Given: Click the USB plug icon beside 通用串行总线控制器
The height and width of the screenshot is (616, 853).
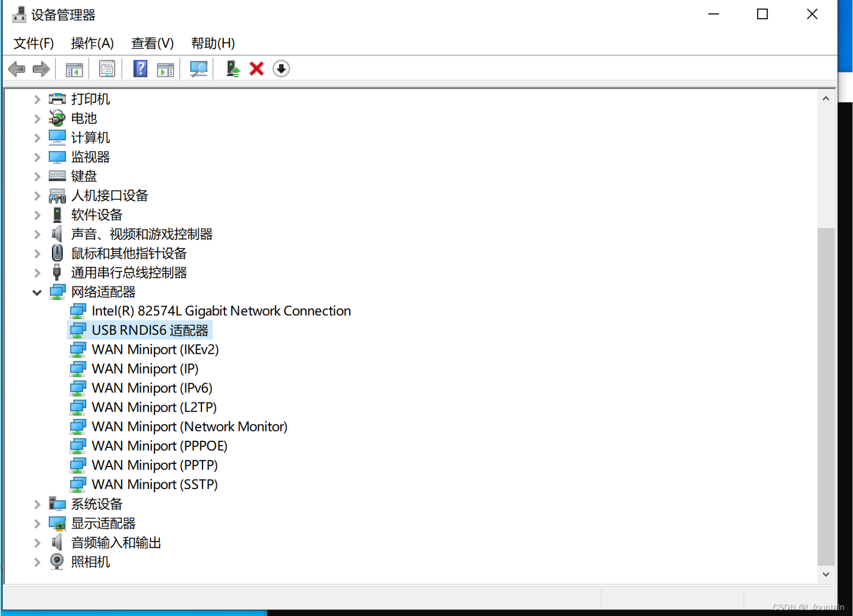Looking at the screenshot, I should pos(56,272).
